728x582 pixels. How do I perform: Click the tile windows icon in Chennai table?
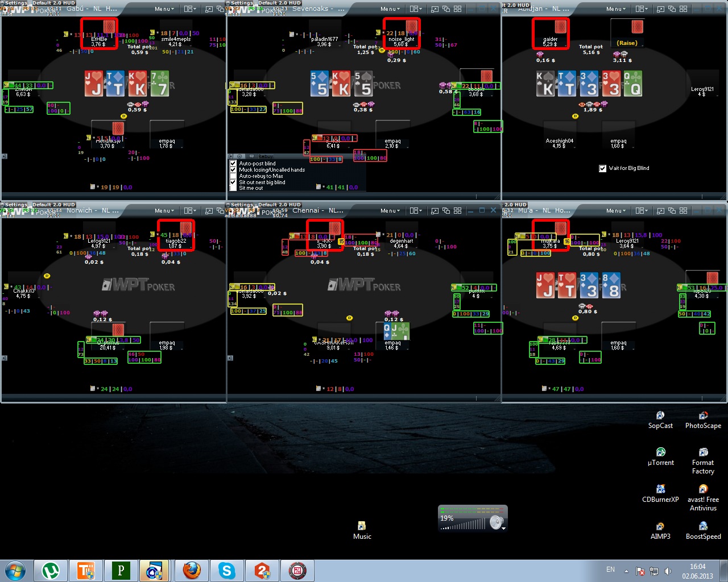coord(458,211)
